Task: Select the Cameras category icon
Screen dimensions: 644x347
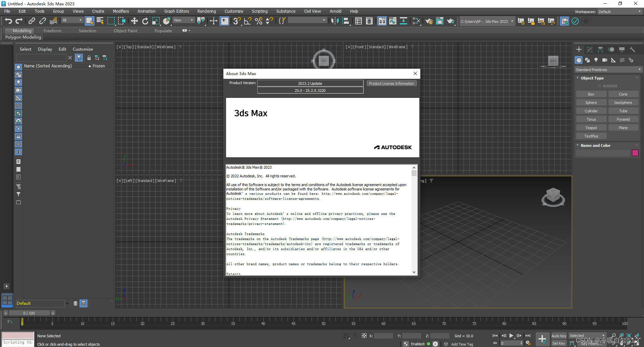Action: pyautogui.click(x=605, y=60)
